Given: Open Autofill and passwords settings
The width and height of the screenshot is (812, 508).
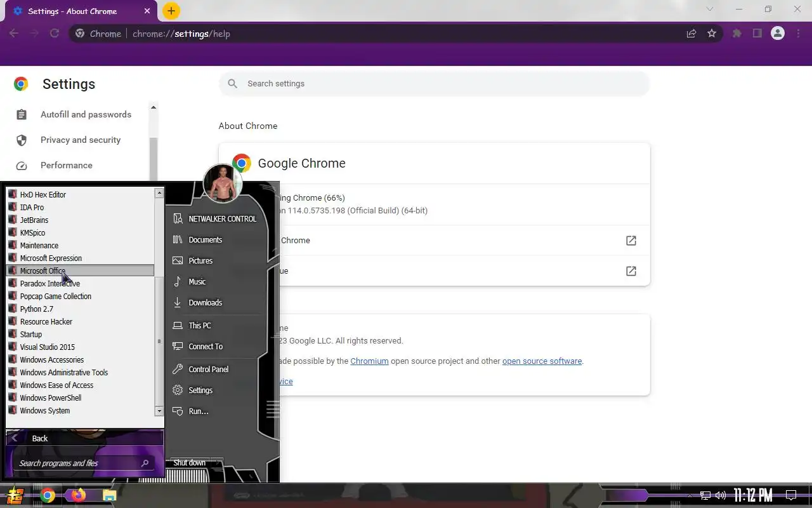Looking at the screenshot, I should point(86,114).
